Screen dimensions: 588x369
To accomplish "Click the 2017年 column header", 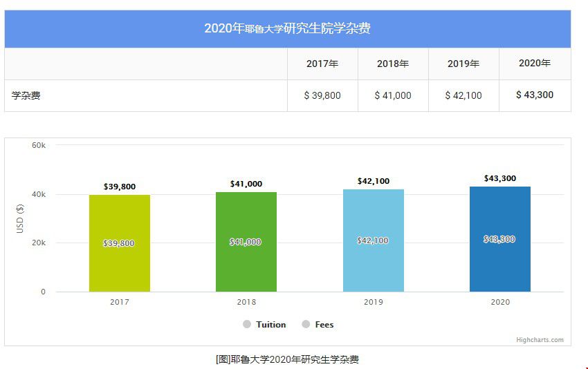I will tap(322, 64).
